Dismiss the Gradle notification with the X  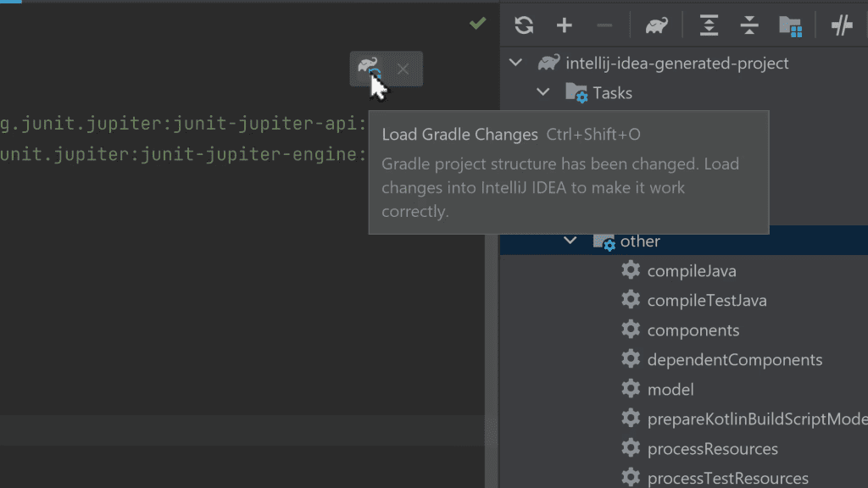[404, 69]
